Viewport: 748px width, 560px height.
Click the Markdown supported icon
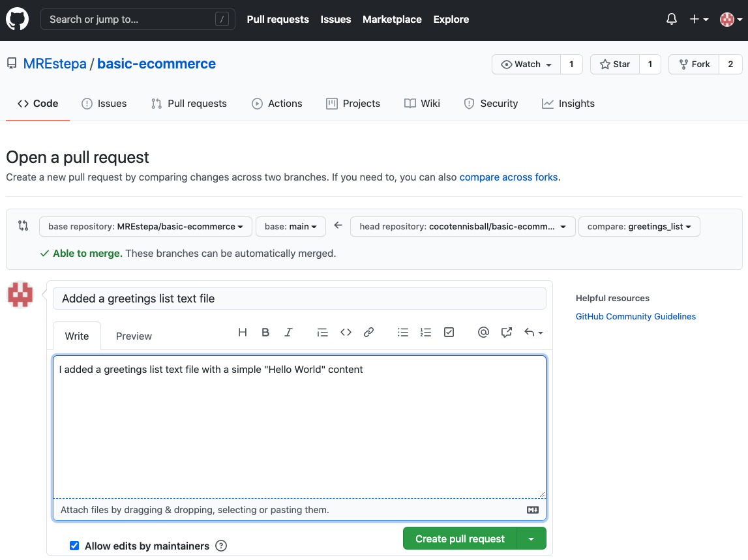532,510
